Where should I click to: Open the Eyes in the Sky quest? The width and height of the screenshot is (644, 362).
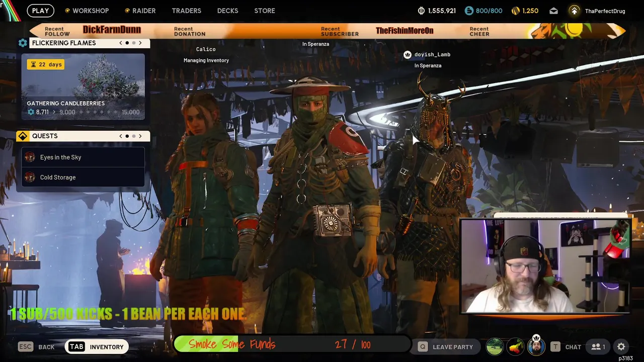tap(83, 157)
